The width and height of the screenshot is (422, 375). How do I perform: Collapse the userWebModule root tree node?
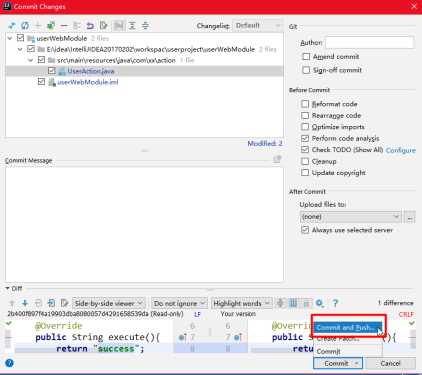click(10, 38)
